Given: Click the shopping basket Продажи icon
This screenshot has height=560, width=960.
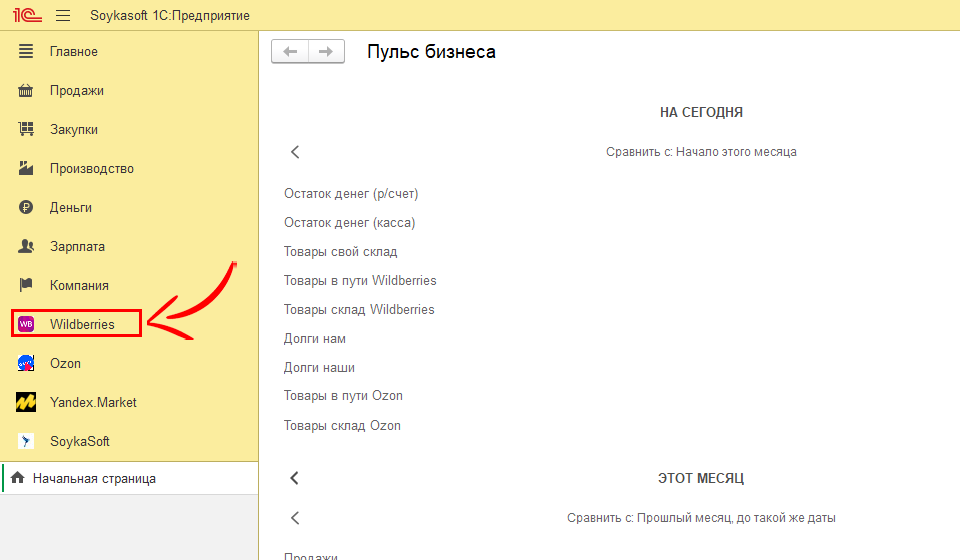Looking at the screenshot, I should click(x=27, y=91).
